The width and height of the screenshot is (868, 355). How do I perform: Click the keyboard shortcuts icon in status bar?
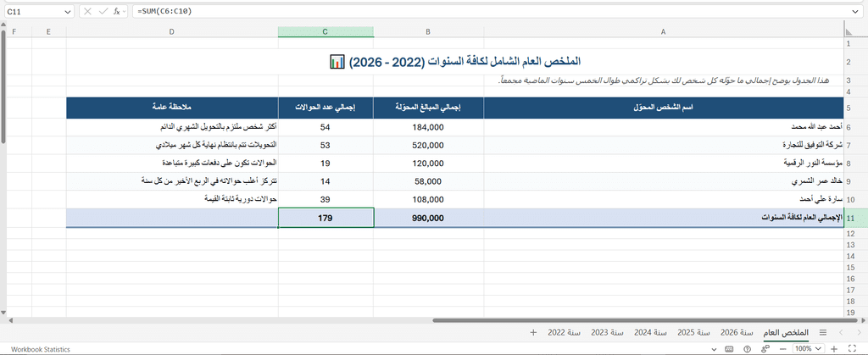(x=729, y=349)
